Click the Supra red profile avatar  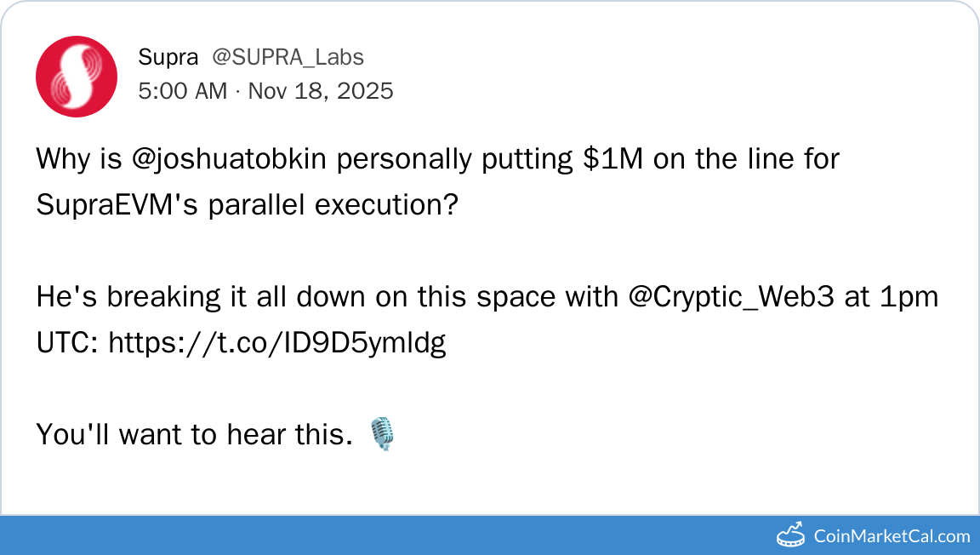click(77, 77)
